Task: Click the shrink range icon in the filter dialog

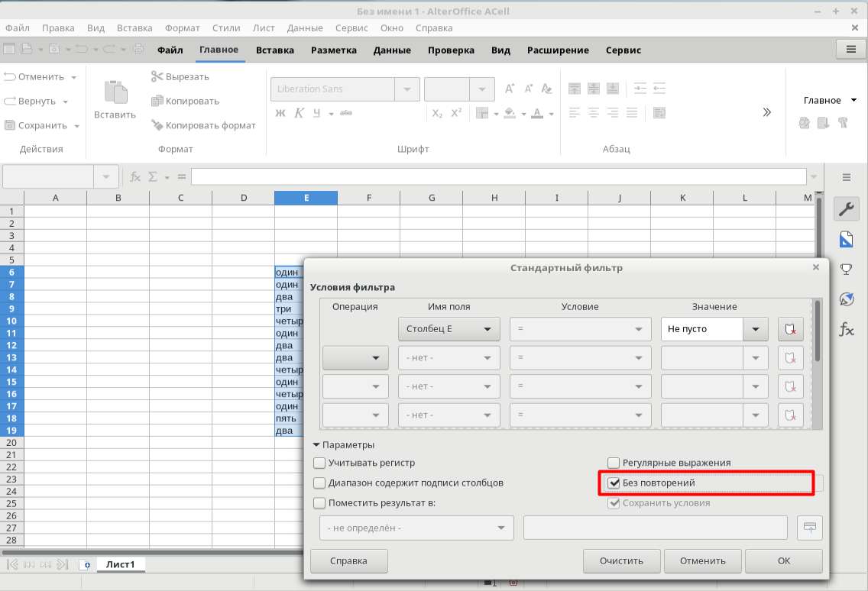Action: click(810, 528)
